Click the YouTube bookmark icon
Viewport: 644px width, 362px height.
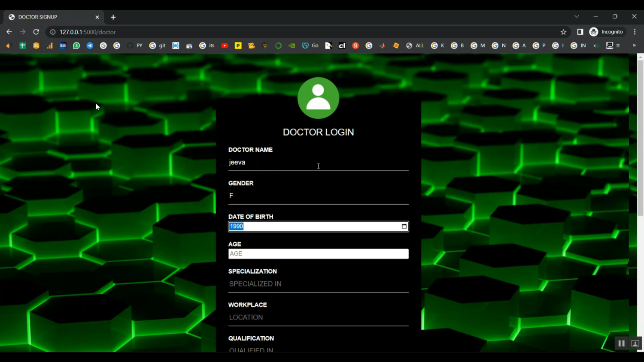coord(225,45)
